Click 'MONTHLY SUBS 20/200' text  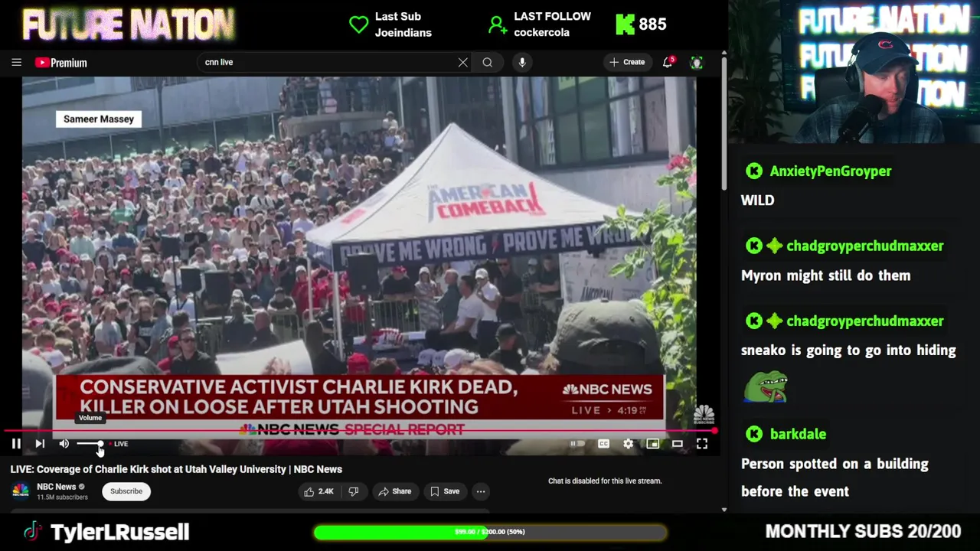[x=863, y=531]
